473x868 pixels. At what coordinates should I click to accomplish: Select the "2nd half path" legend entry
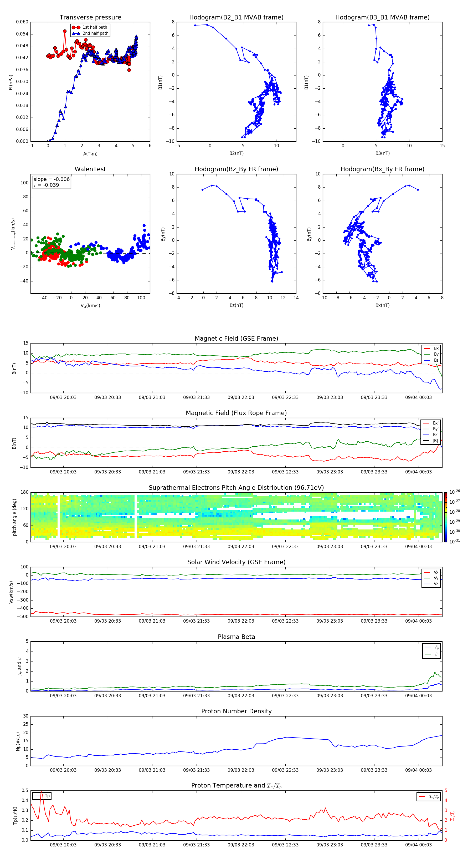coord(90,33)
